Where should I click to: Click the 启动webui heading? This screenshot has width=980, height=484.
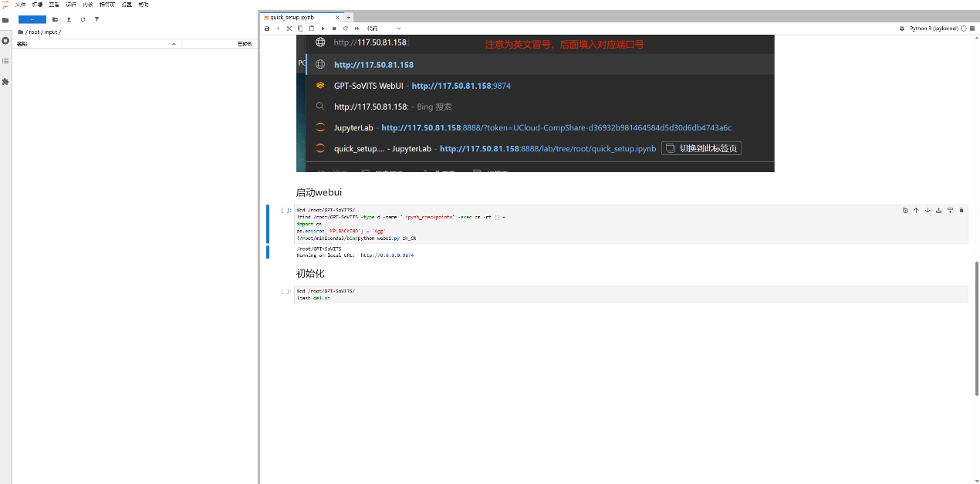click(319, 192)
